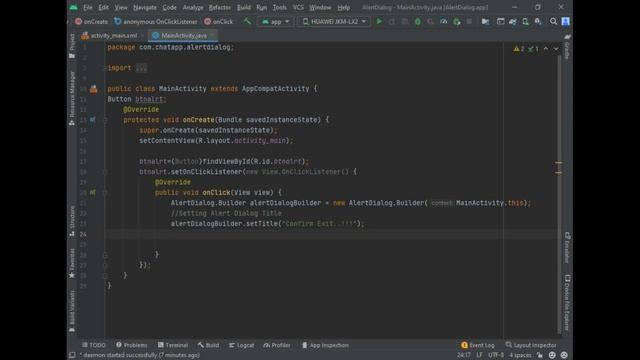This screenshot has width=640, height=360.
Task: Click the blue account avatar icon
Action: [566, 21]
